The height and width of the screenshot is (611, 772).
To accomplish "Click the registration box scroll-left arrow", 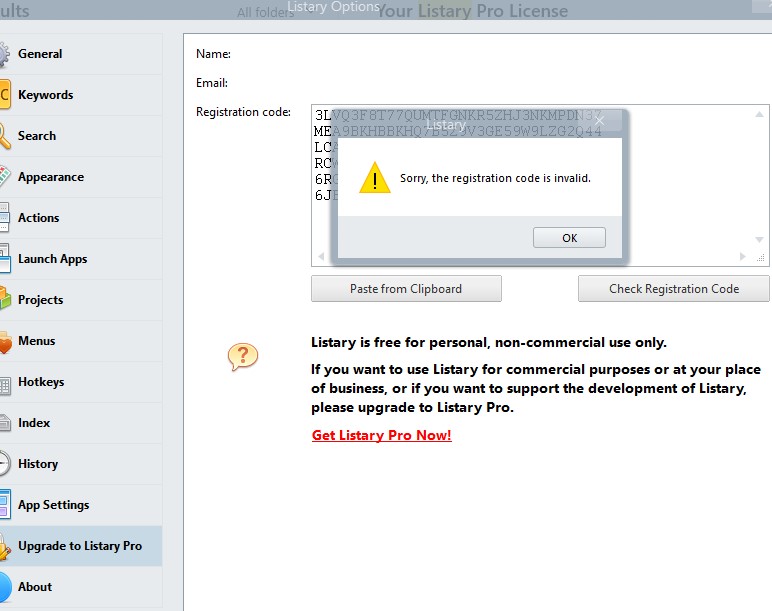I will point(321,257).
